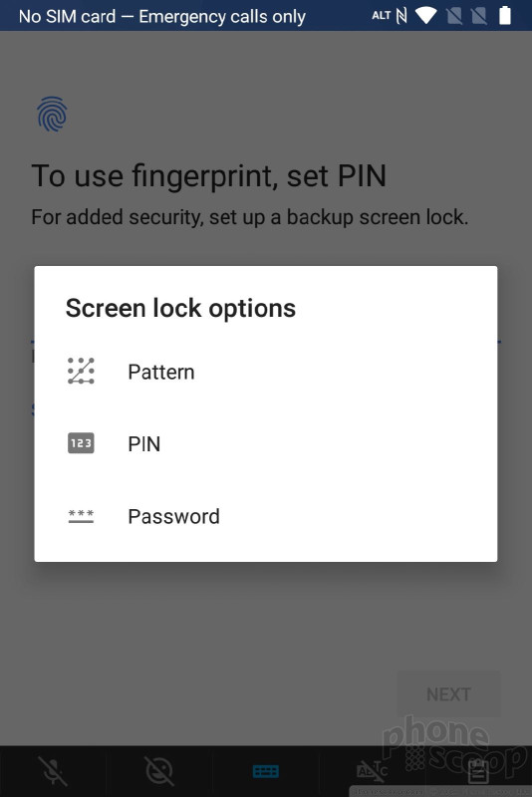This screenshot has width=532, height=797.
Task: Click the Pattern dots icon
Action: pyautogui.click(x=81, y=371)
